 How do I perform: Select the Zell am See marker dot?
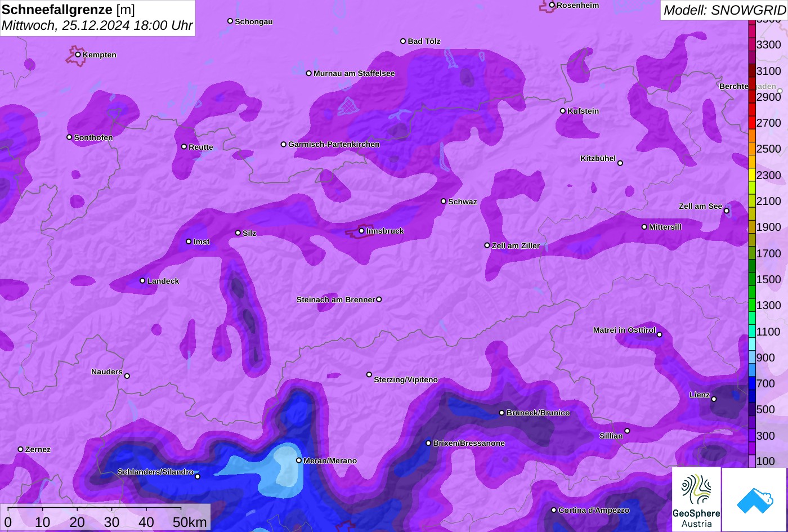pyautogui.click(x=727, y=211)
